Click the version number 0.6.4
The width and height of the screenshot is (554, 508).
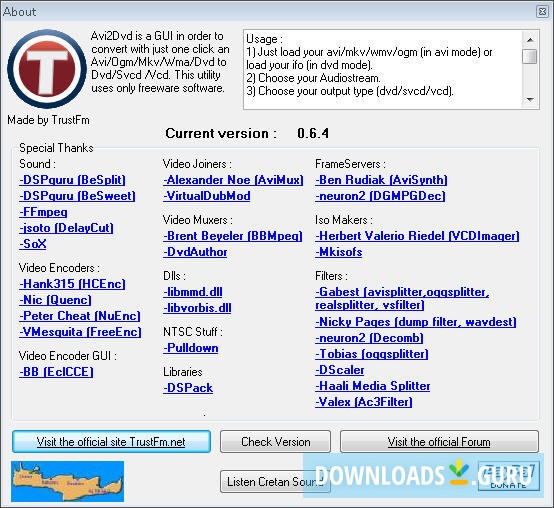[313, 133]
